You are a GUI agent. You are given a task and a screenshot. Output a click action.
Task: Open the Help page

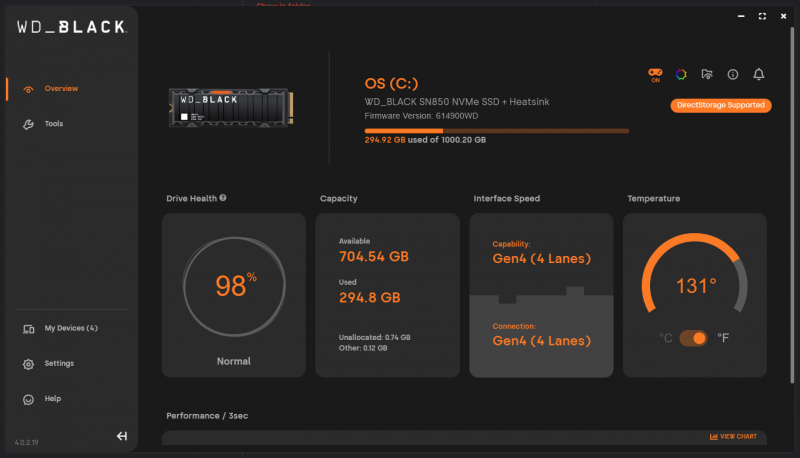[52, 398]
